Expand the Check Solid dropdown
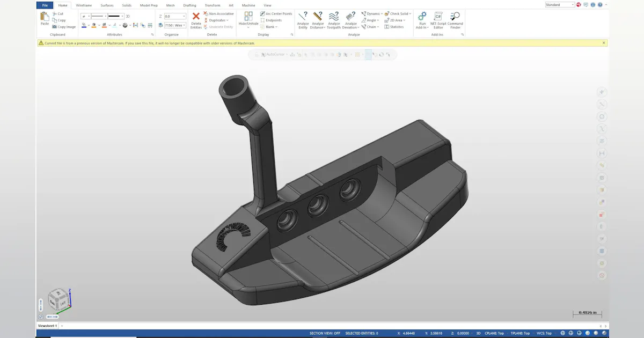This screenshot has height=338, width=644. click(410, 14)
